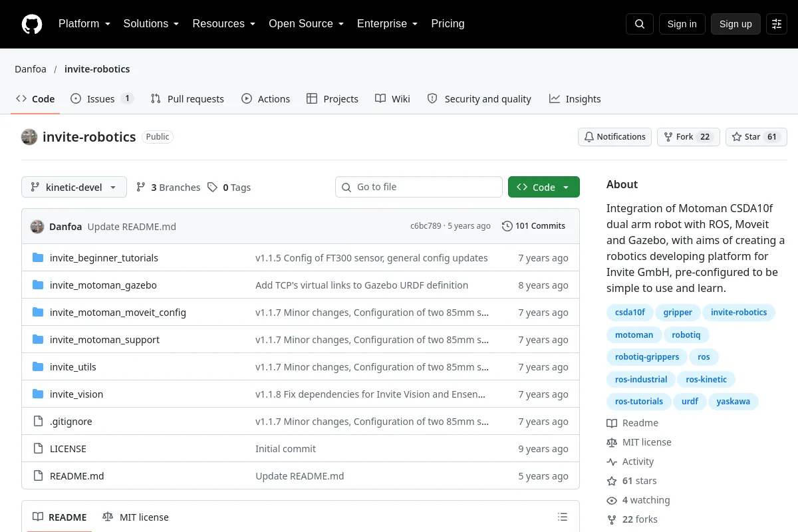Select the MIT license tab below file list
Image resolution: width=798 pixels, height=532 pixels.
[x=136, y=517]
